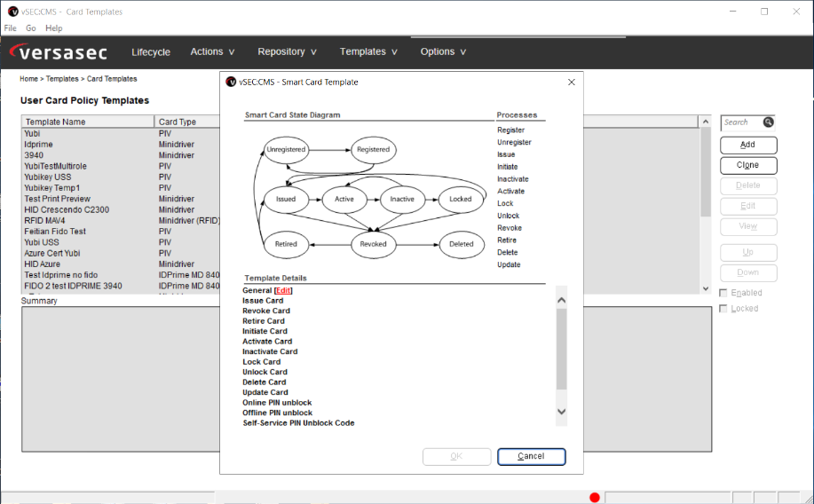The image size is (814, 504).
Task: Click the Unregister process
Action: [514, 142]
